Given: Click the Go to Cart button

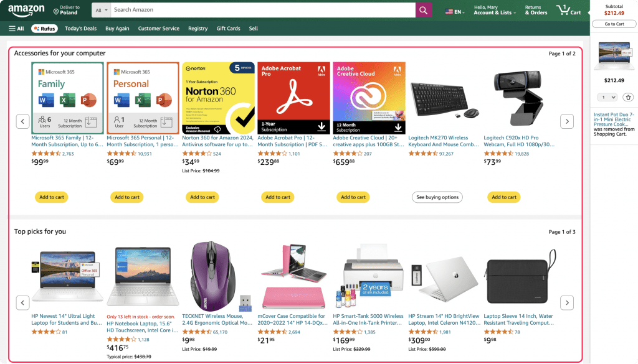Looking at the screenshot, I should (614, 23).
